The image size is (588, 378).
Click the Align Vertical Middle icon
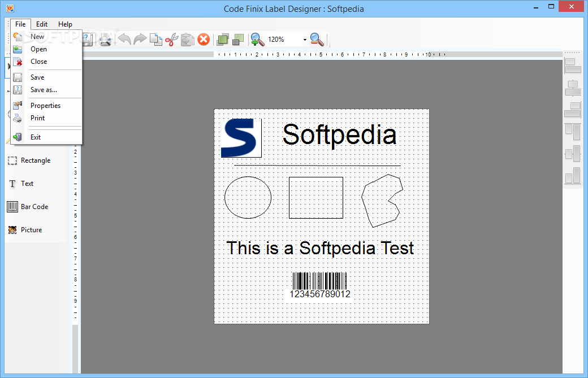(573, 154)
